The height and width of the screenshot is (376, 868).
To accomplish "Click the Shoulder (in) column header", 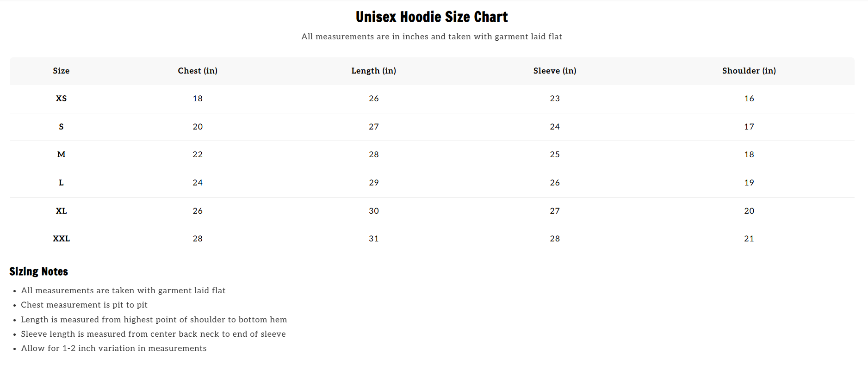I will click(749, 71).
